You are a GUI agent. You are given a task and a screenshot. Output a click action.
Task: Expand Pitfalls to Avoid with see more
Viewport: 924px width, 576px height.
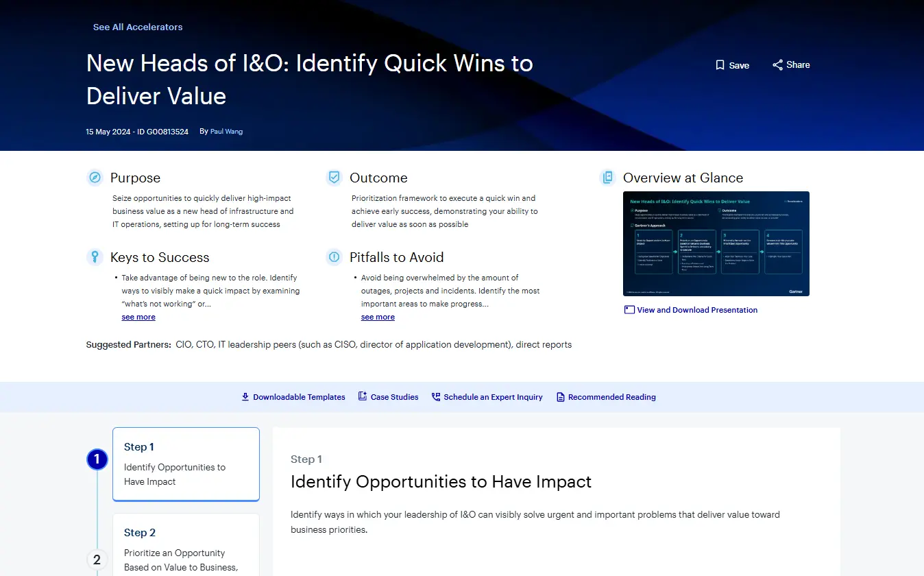pos(378,317)
